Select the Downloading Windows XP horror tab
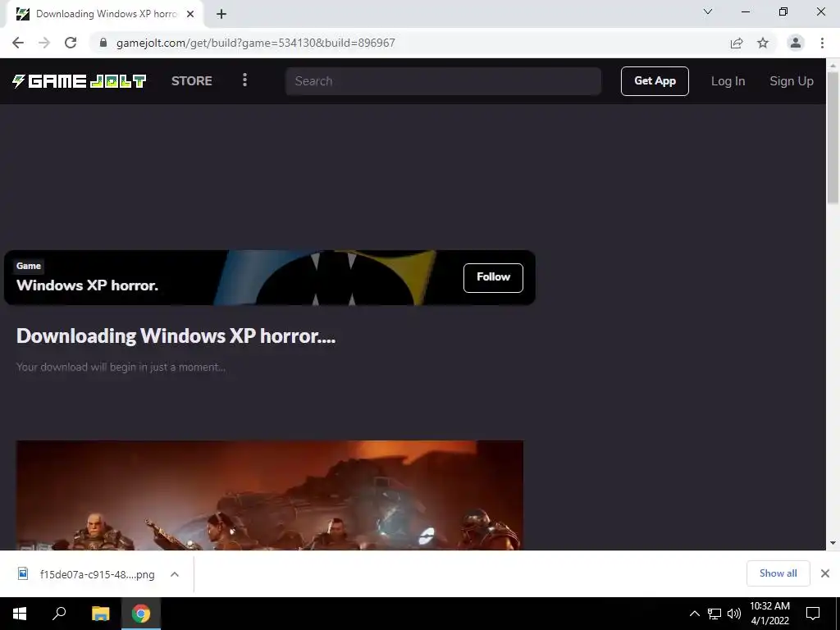 pyautogui.click(x=106, y=14)
